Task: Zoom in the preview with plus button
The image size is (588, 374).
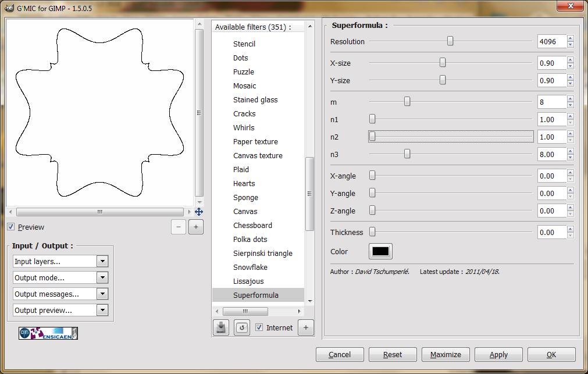Action: click(x=196, y=227)
